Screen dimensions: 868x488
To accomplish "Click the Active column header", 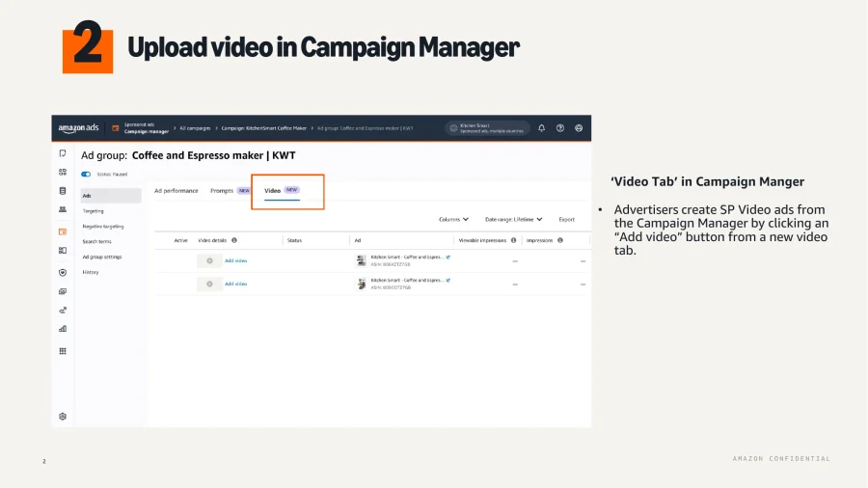I will (x=181, y=240).
